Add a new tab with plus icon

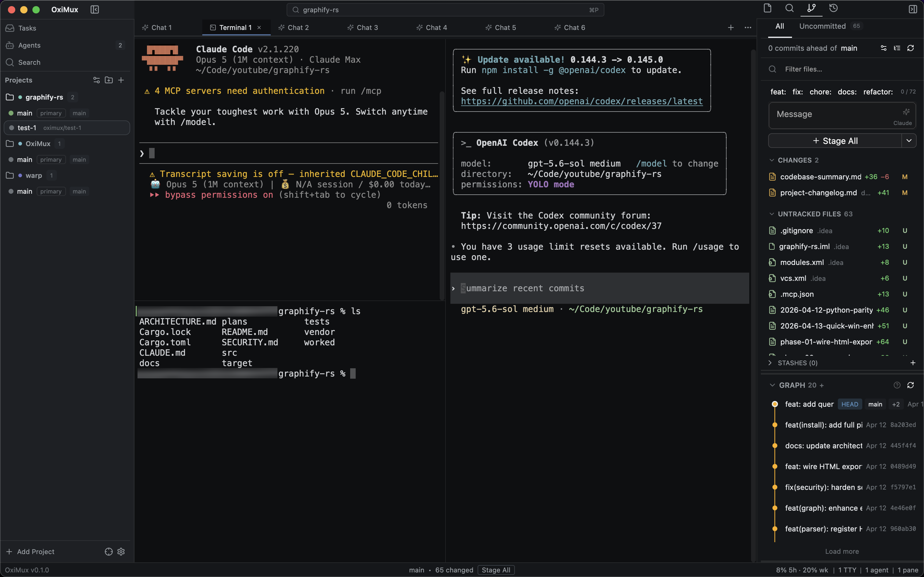(731, 28)
